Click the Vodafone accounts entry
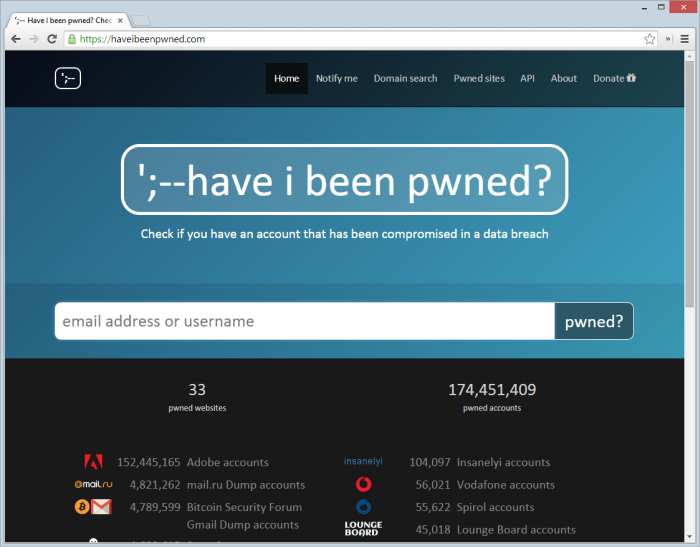Screen dimensions: 700x547 tap(505, 485)
